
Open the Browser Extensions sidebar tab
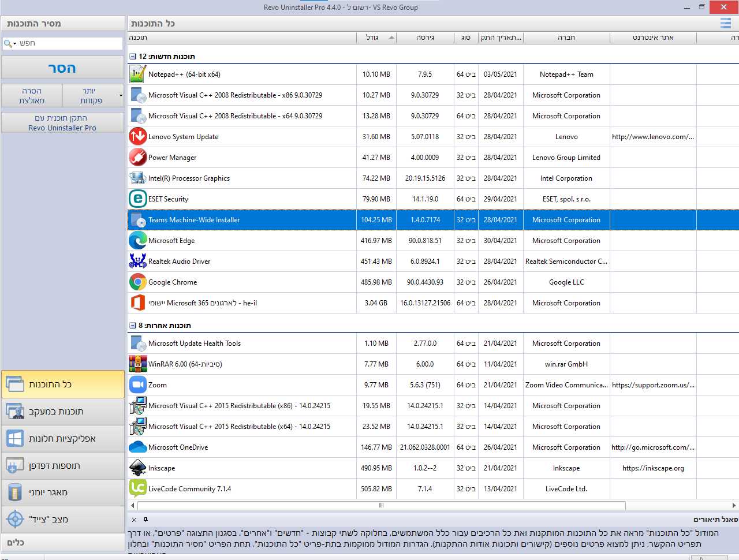pos(62,466)
